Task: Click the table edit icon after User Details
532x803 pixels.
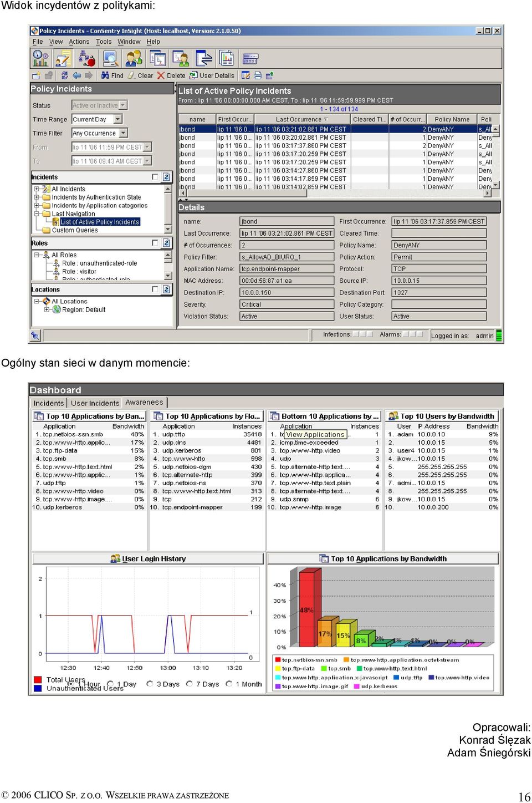Action: click(x=245, y=75)
